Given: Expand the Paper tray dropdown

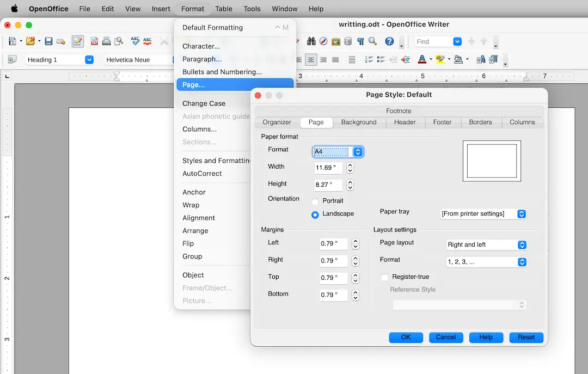Looking at the screenshot, I should click(483, 214).
